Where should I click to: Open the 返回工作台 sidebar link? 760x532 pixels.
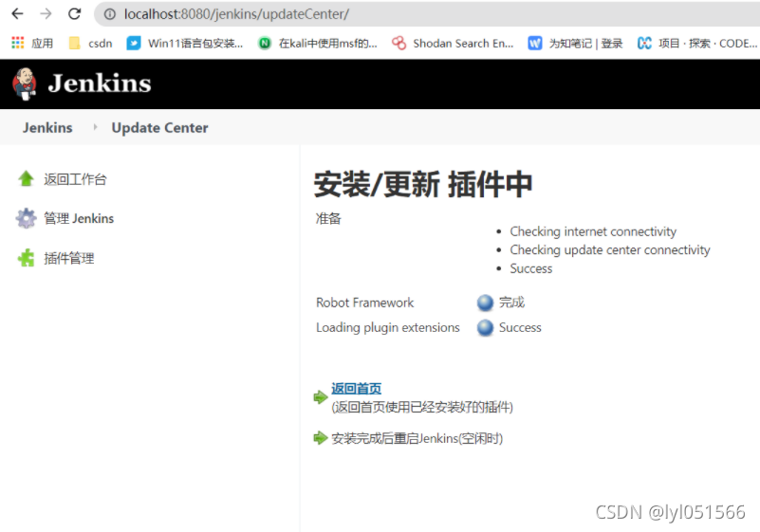[x=75, y=179]
